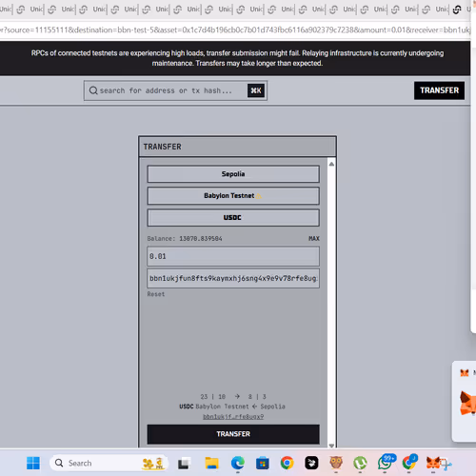Open File Explorer from the taskbar
Screen dimensions: 476x476
pyautogui.click(x=211, y=464)
